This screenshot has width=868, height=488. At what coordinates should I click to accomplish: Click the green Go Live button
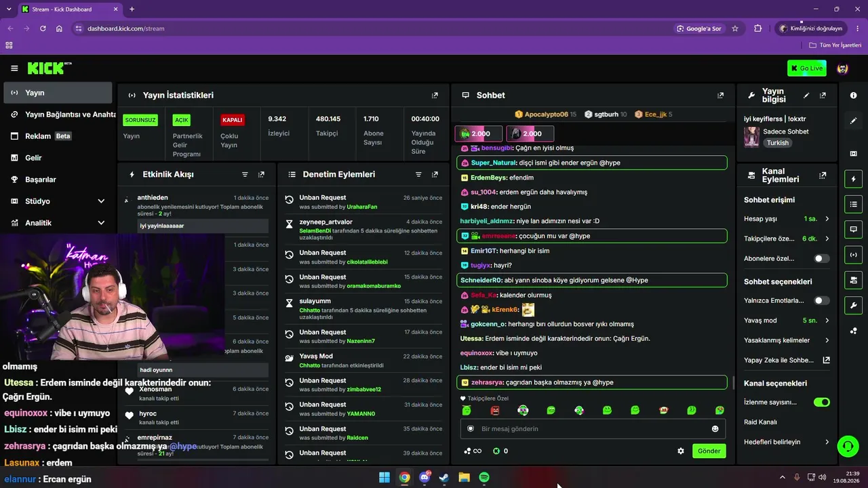click(x=807, y=68)
